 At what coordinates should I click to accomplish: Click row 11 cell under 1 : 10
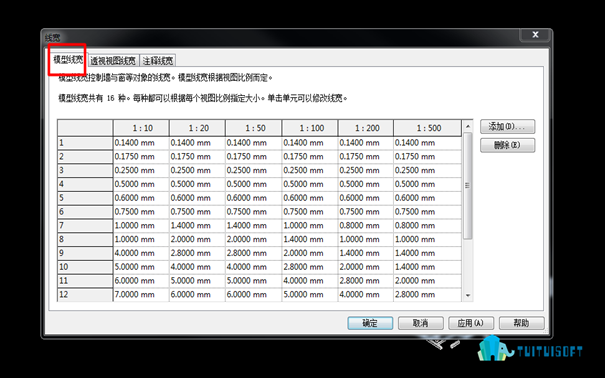coord(141,281)
